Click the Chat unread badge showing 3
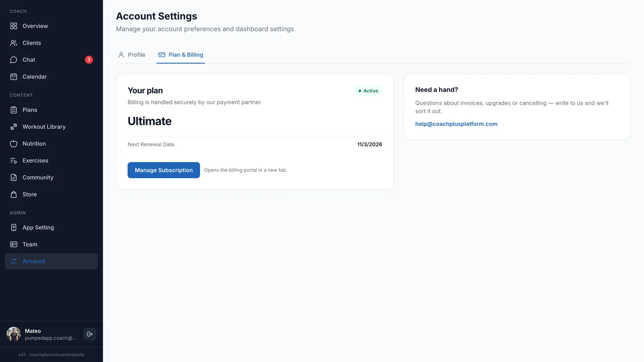This screenshot has height=362, width=644. 89,60
